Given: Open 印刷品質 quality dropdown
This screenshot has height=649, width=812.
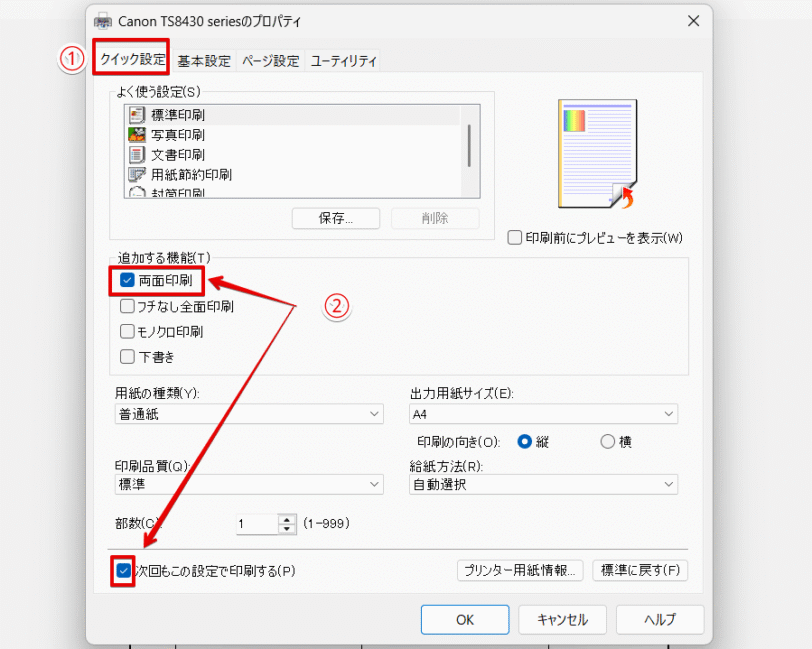Looking at the screenshot, I should point(249,484).
